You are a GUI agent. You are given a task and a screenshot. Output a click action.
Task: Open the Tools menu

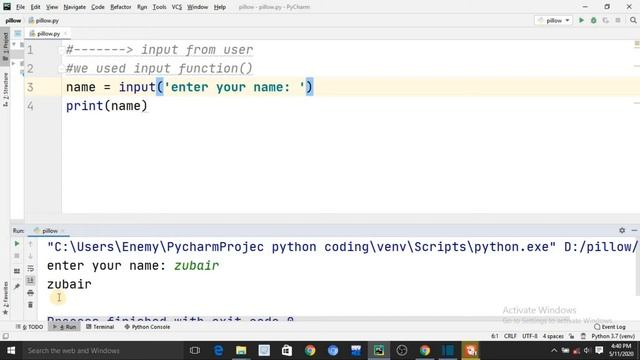point(160,7)
